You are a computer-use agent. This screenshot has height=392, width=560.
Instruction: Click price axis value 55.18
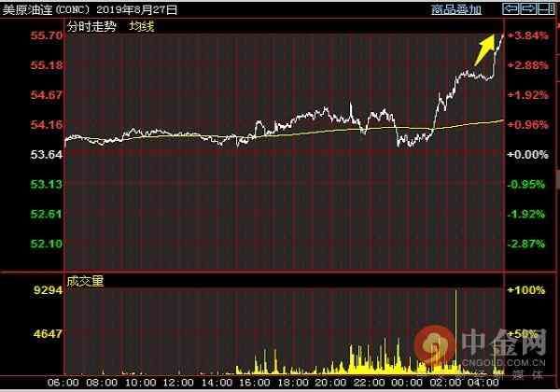tap(47, 65)
